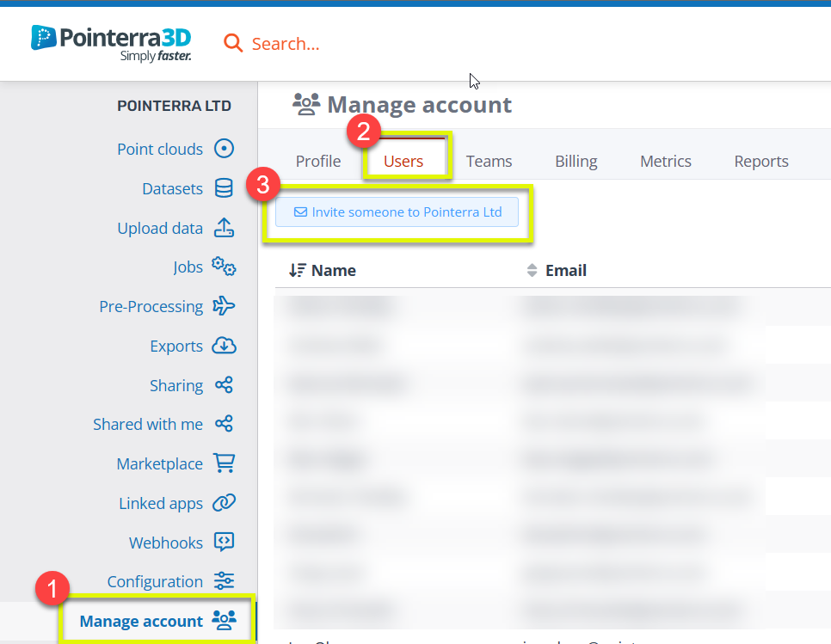Click the Datasets database icon
Viewport: 831px width, 644px height.
[x=224, y=188]
